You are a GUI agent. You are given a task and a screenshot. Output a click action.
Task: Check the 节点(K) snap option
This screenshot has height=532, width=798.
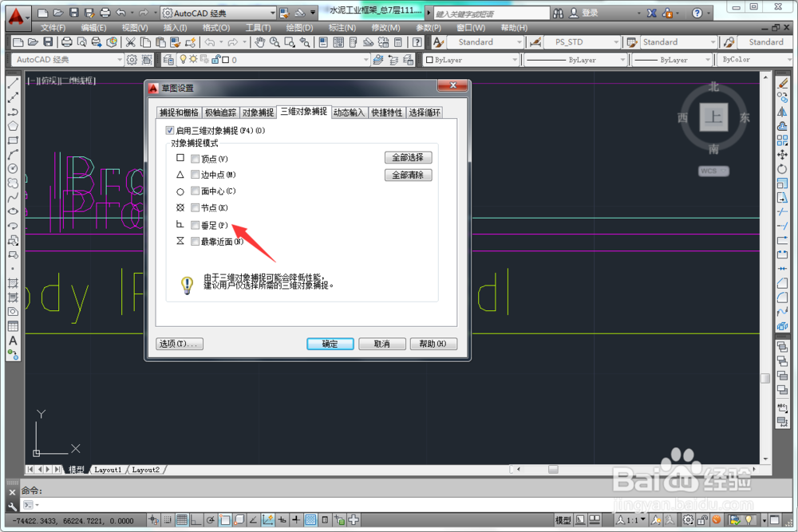195,207
